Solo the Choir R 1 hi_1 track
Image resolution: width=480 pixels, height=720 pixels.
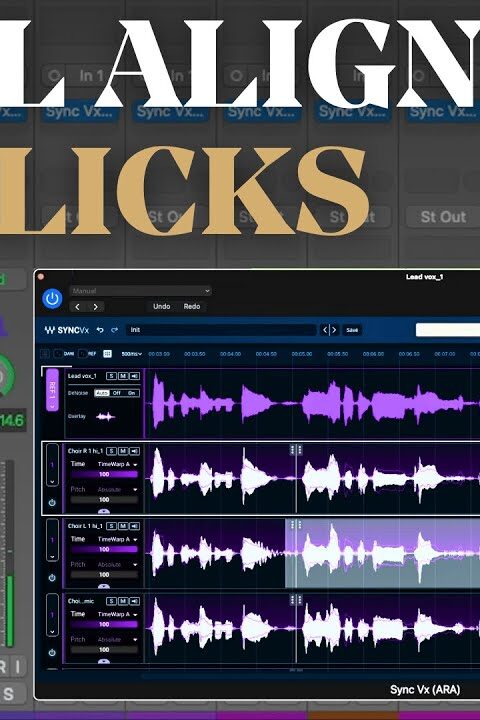coord(111,451)
